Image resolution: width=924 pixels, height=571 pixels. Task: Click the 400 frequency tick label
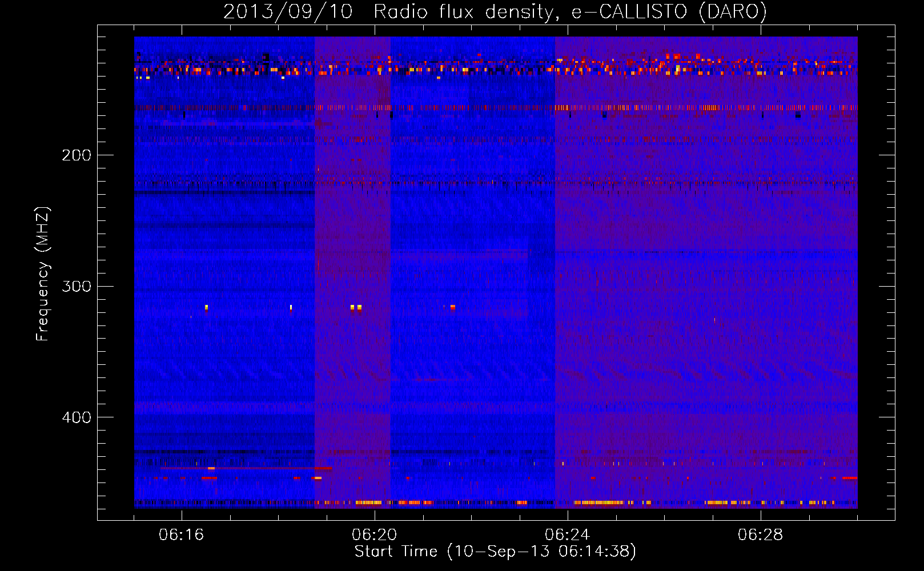(x=77, y=417)
